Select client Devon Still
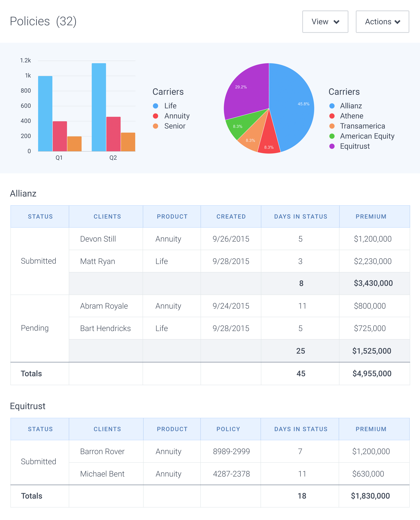The width and height of the screenshot is (420, 520). pos(98,239)
